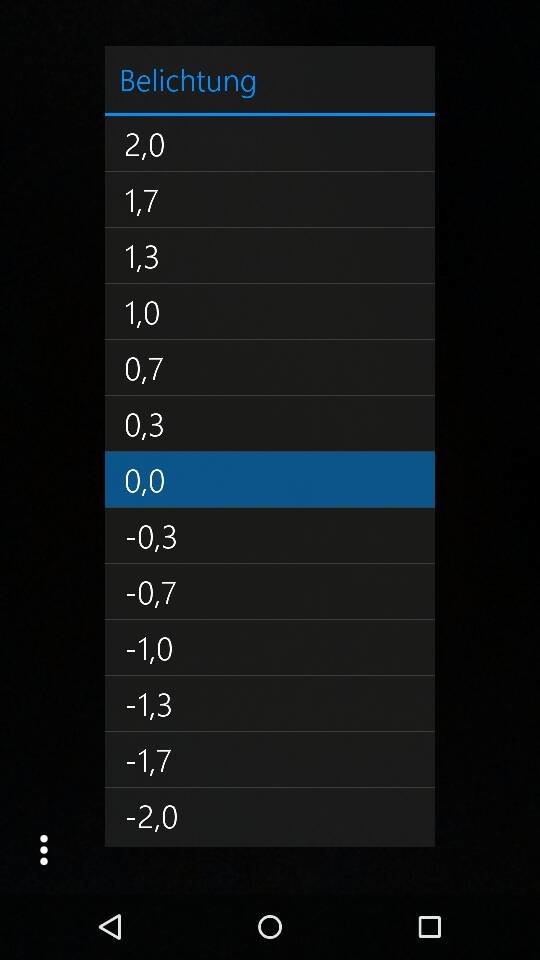This screenshot has width=540, height=960.
Task: Select the 0,7 exposure option
Action: coord(270,368)
